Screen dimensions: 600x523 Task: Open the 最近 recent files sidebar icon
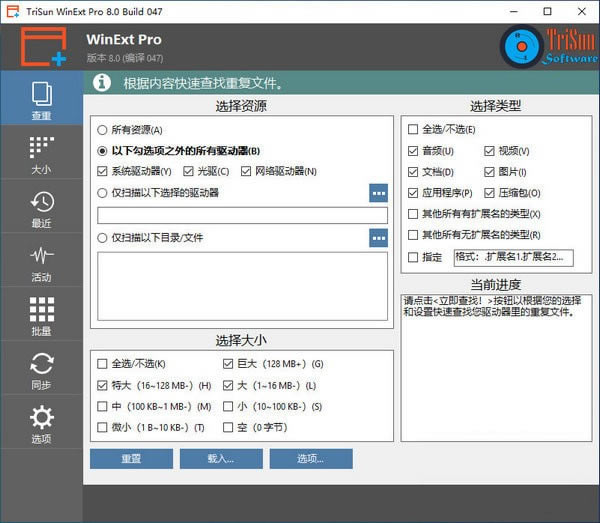click(41, 203)
